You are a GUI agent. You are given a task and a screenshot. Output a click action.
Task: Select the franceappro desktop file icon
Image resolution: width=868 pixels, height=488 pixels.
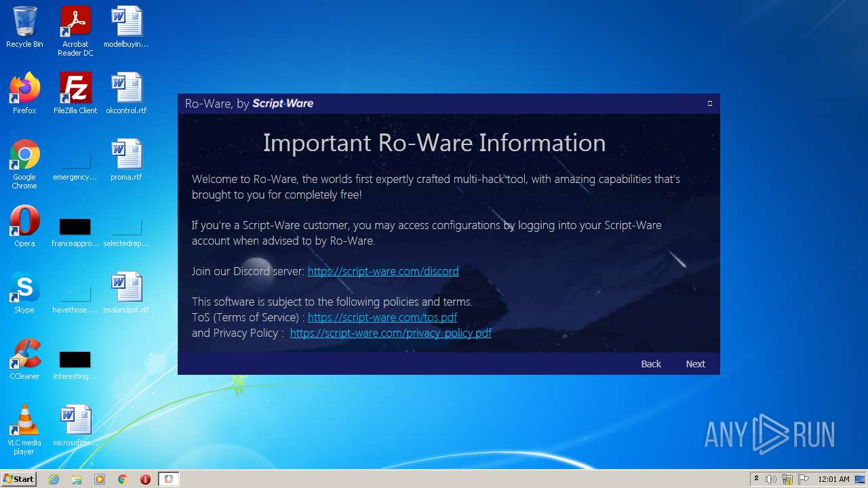click(75, 232)
